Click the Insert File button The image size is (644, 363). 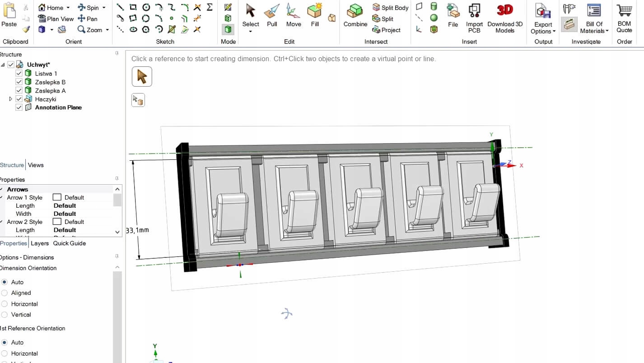tap(453, 15)
